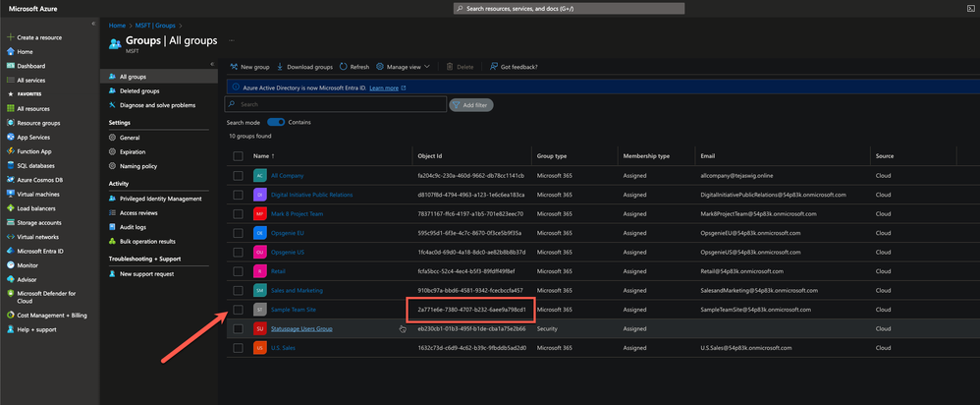Open New support request
This screenshot has width=980, height=405.
146,274
